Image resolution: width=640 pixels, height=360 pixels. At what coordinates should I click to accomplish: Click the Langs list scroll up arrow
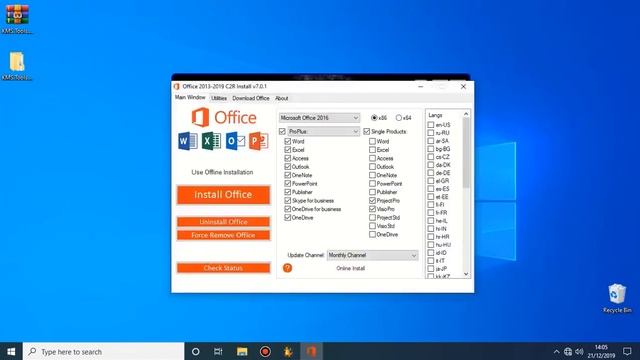point(466,114)
